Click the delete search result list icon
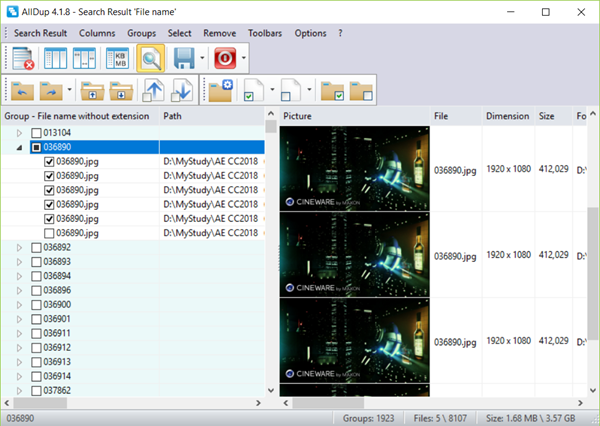 (x=23, y=58)
